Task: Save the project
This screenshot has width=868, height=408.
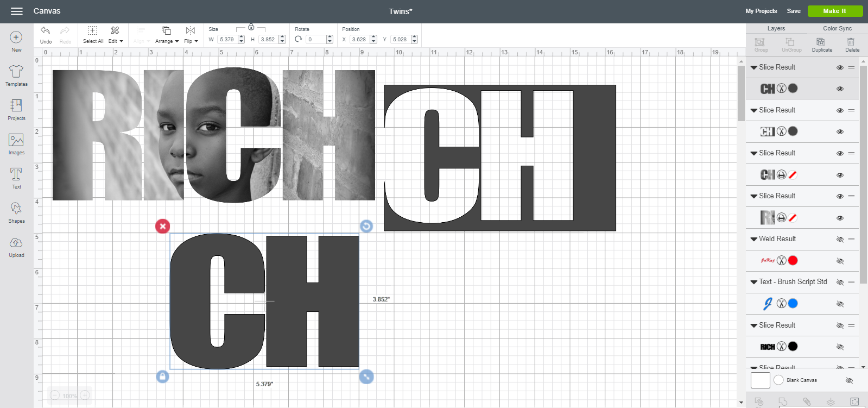Action: pos(794,11)
